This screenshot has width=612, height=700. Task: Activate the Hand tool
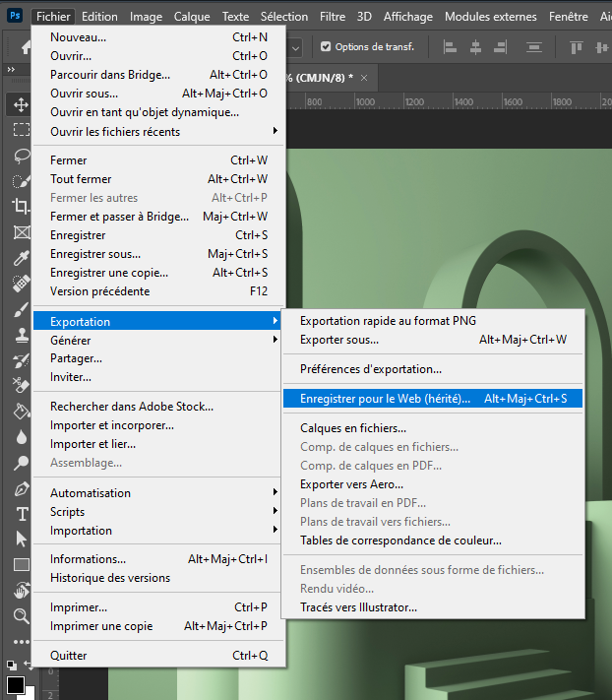pyautogui.click(x=20, y=591)
